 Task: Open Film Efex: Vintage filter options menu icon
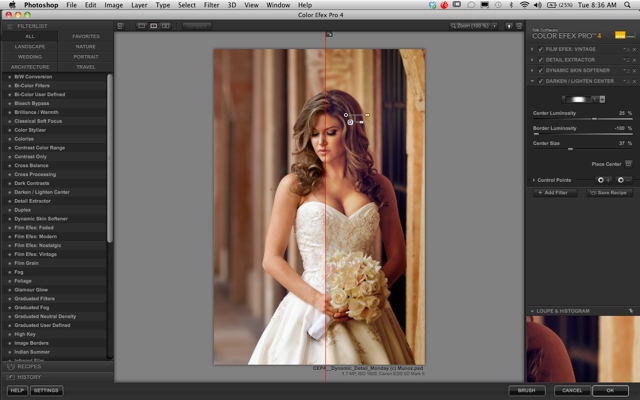click(x=627, y=49)
